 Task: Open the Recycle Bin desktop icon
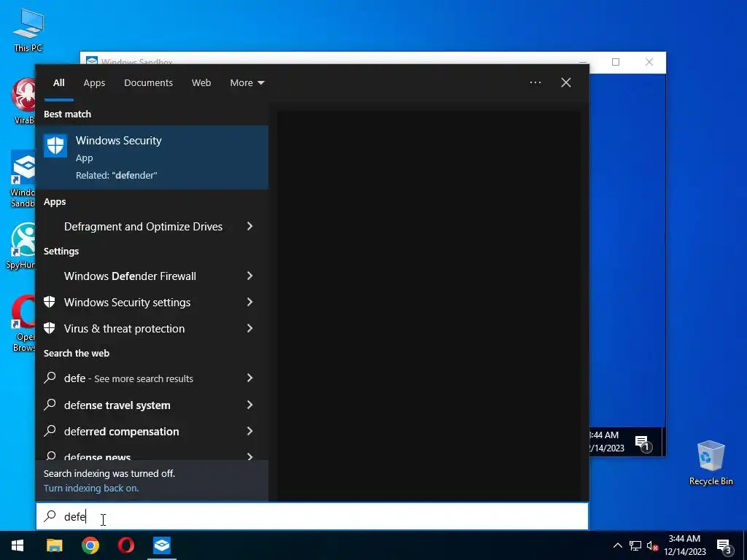pos(711,463)
